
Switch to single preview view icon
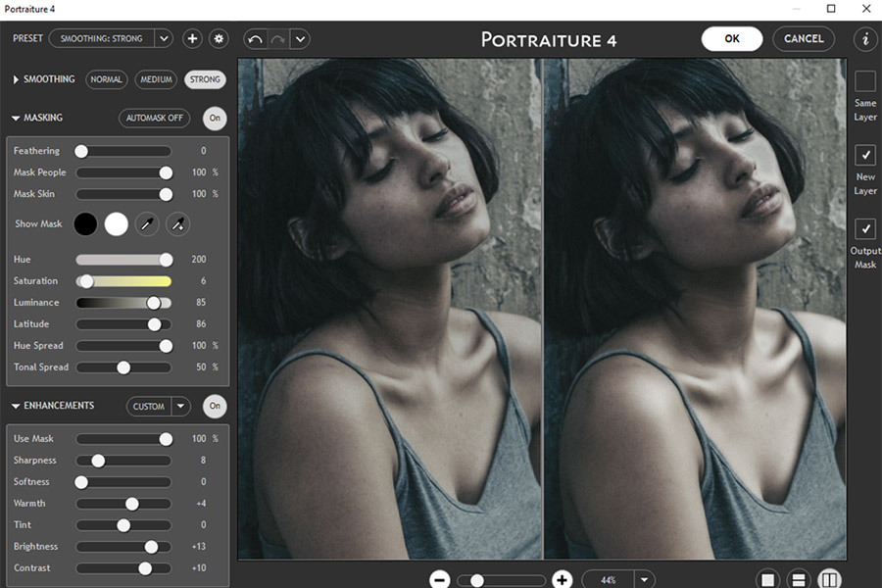coord(767,579)
